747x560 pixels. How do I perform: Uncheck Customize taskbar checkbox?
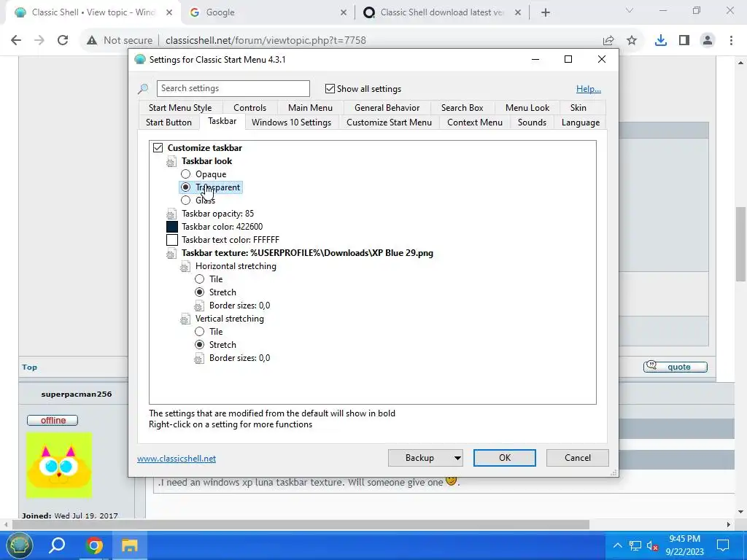(158, 148)
